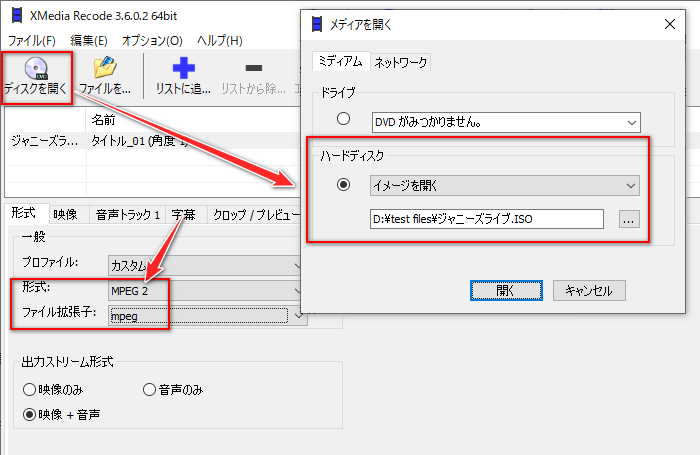Choose 音声のみ output stream option
The width and height of the screenshot is (700, 455).
(150, 389)
